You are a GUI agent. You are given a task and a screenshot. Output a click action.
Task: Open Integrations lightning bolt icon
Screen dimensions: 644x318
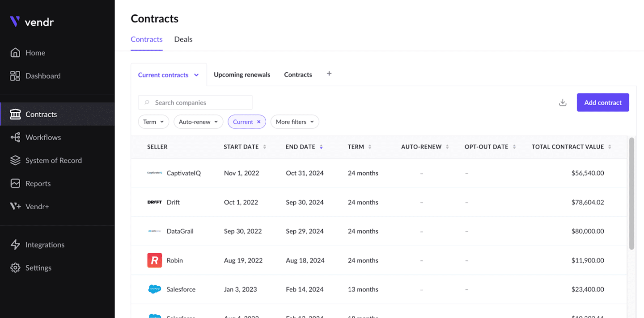tap(15, 245)
